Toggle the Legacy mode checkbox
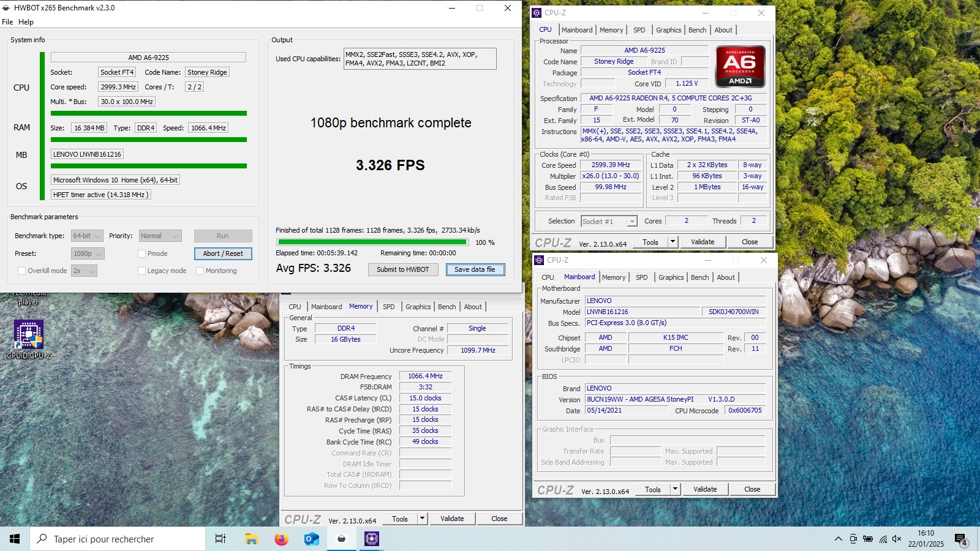The height and width of the screenshot is (551, 980). tap(141, 271)
